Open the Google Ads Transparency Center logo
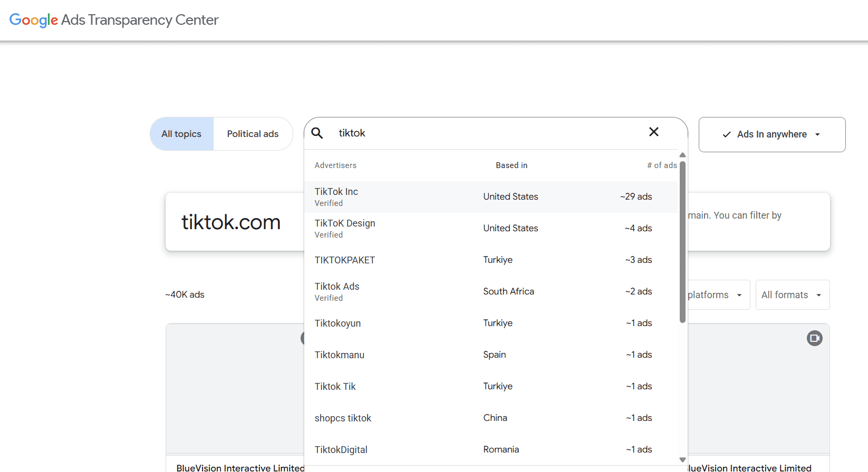The image size is (868, 472). pyautogui.click(x=114, y=20)
